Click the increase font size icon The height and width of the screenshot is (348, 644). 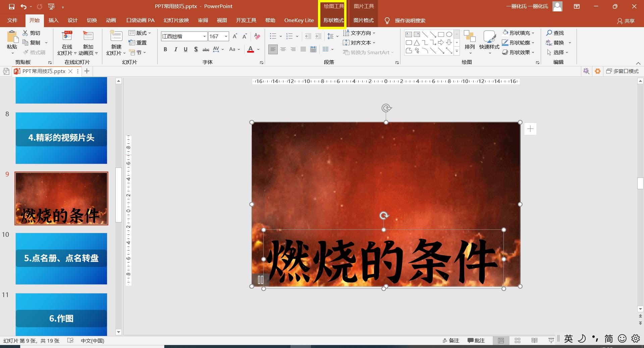point(235,36)
